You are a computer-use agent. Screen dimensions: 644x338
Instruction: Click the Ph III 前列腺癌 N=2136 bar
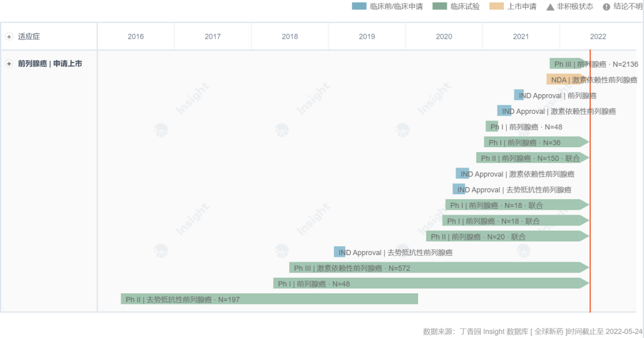click(x=566, y=64)
